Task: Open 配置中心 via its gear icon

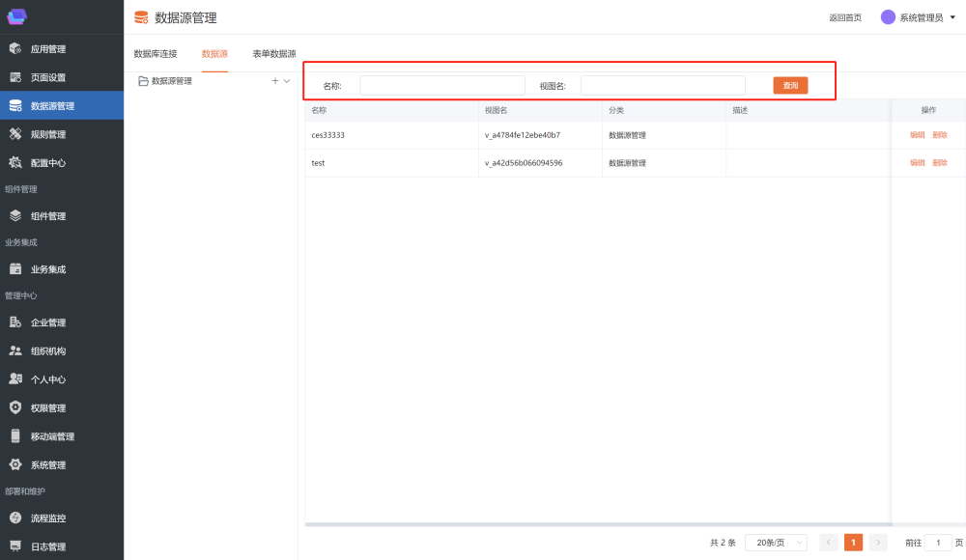Action: (15, 163)
